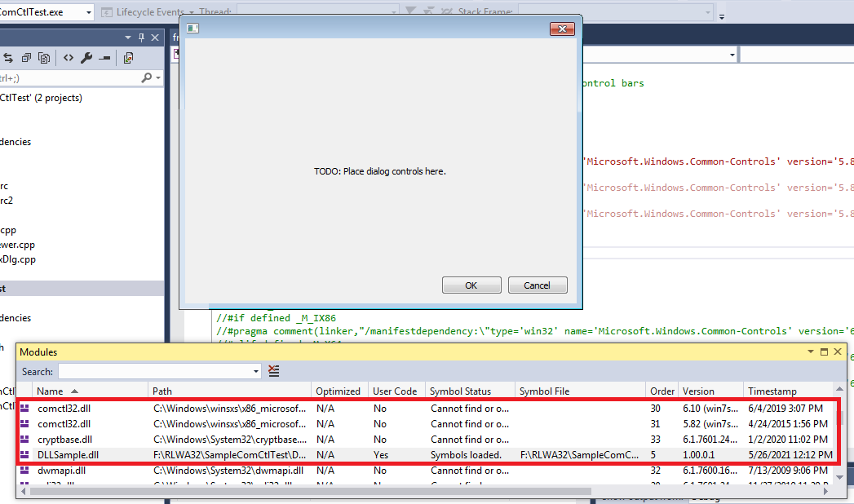Click the C:\Windows\System32\dwmapi.dll path cell
This screenshot has width=854, height=504.
[x=228, y=471]
